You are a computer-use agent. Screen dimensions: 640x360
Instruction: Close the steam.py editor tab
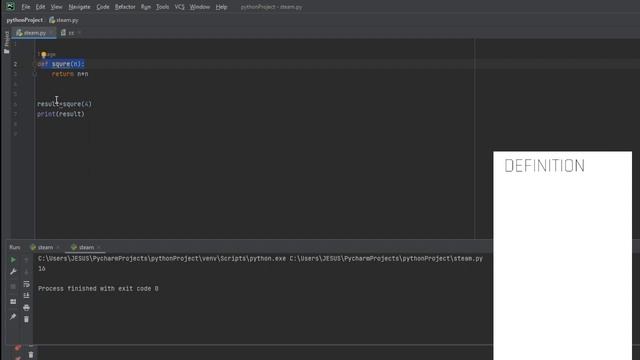[x=51, y=33]
